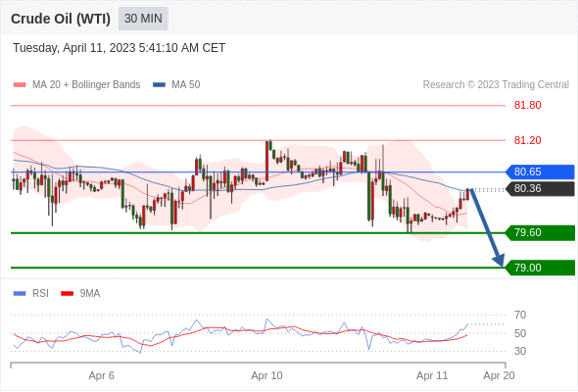This screenshot has width=578, height=392.
Task: Toggle the MA 50 legend label
Action: pos(186,85)
